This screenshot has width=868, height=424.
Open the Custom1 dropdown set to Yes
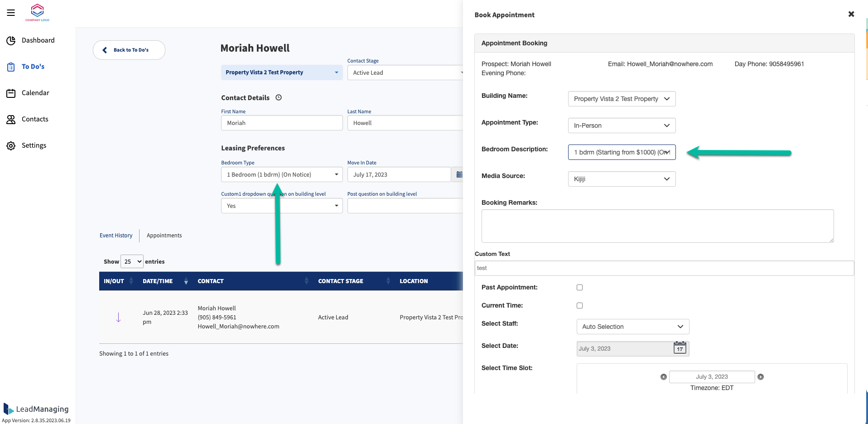point(282,206)
